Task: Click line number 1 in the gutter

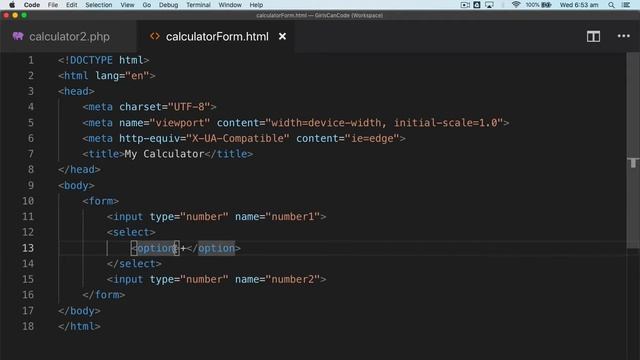Action: (x=31, y=60)
